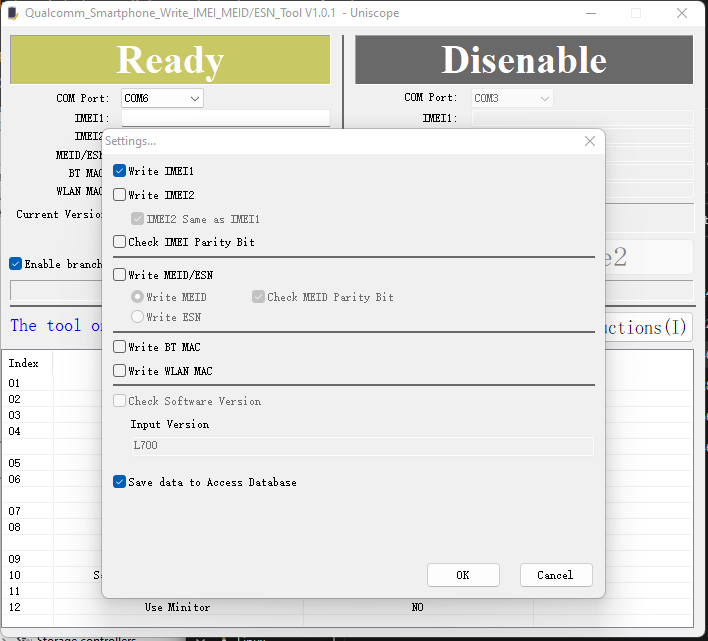Click the Input Version label
The image size is (708, 641).
170,424
